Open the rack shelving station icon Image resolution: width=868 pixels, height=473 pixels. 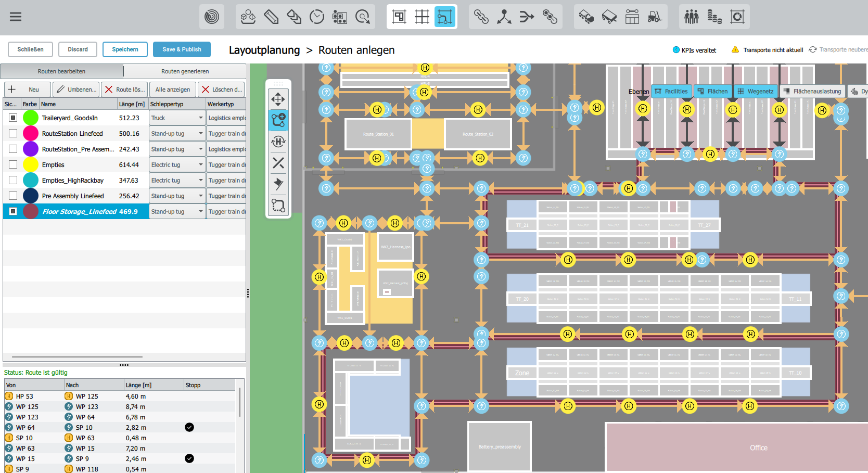pyautogui.click(x=632, y=17)
